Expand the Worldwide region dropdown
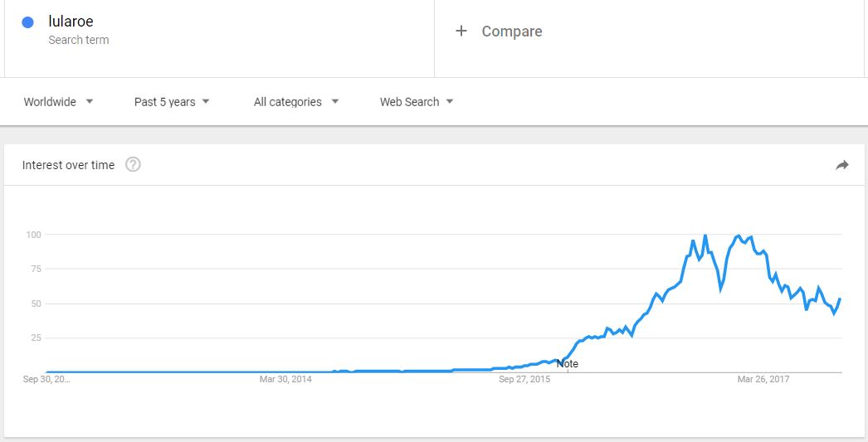Screen dimensions: 868x442 [58, 102]
